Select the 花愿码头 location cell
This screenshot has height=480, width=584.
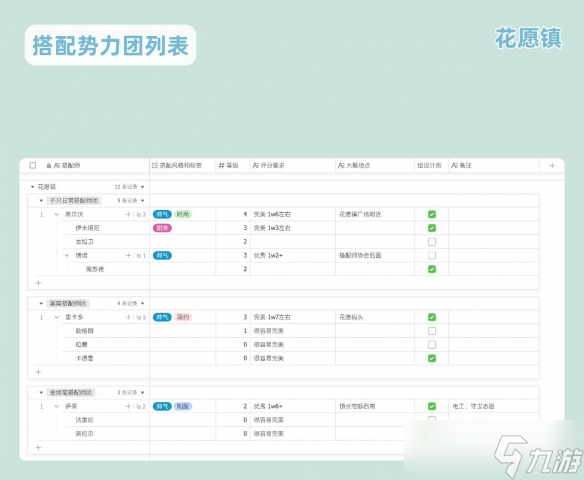click(375, 317)
